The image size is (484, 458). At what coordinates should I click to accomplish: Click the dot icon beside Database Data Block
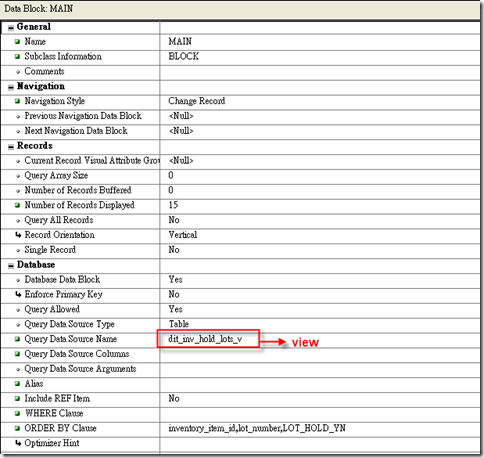(18, 280)
